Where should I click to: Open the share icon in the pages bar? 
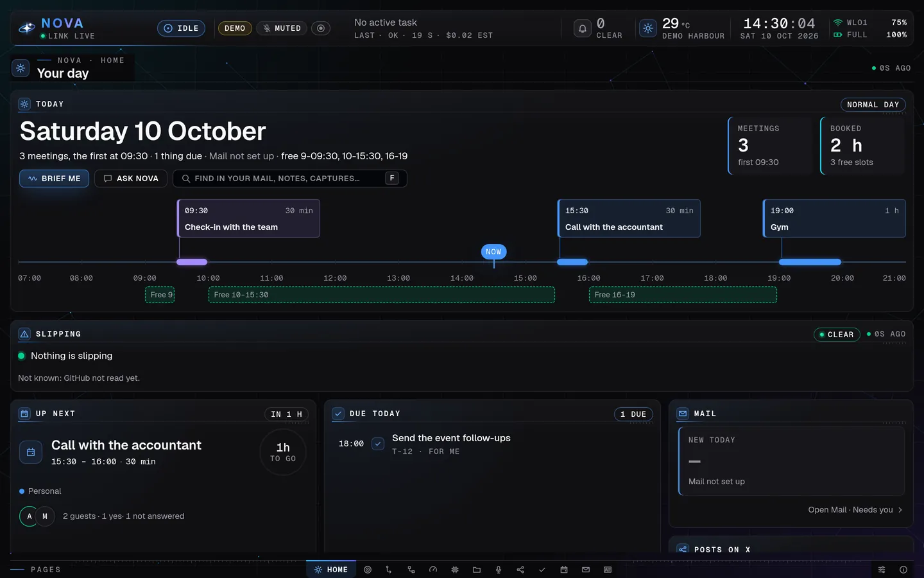(520, 570)
